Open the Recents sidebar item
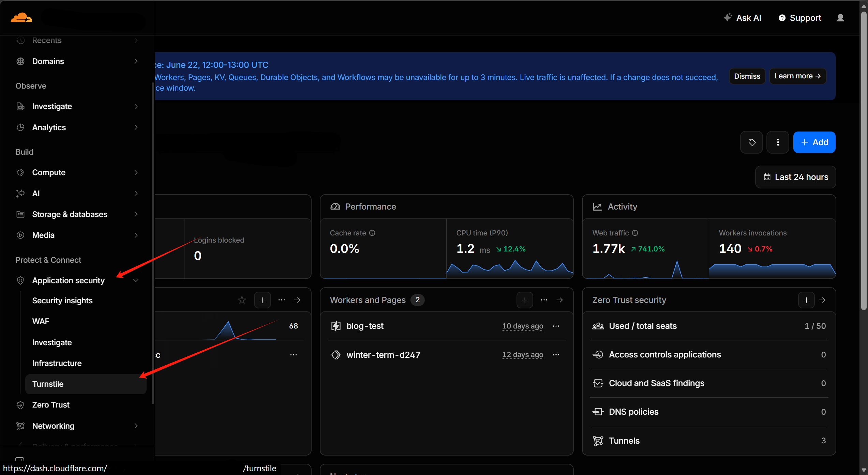 pos(77,40)
